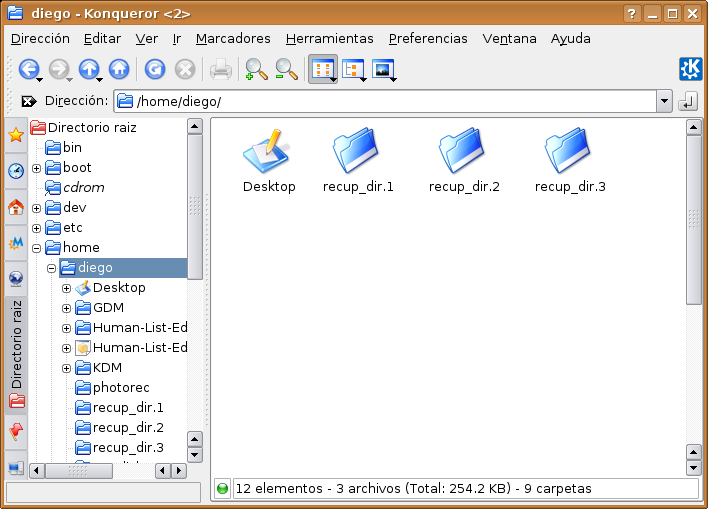Open the media player sidebar icon
This screenshot has height=509, width=708.
16,243
